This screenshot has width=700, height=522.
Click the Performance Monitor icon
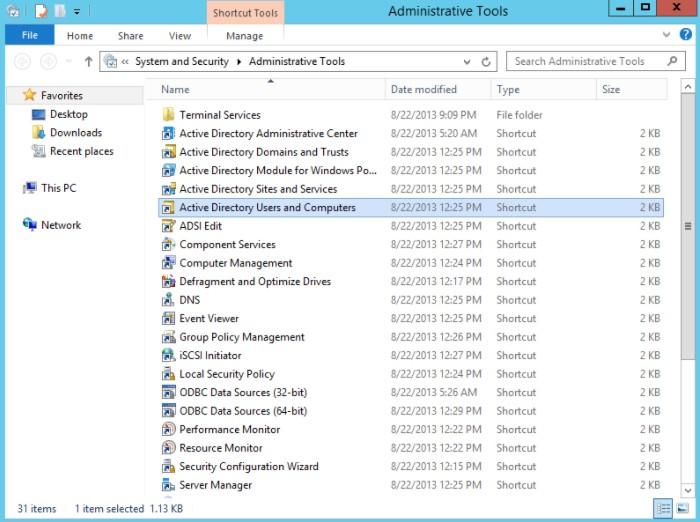pyautogui.click(x=168, y=430)
